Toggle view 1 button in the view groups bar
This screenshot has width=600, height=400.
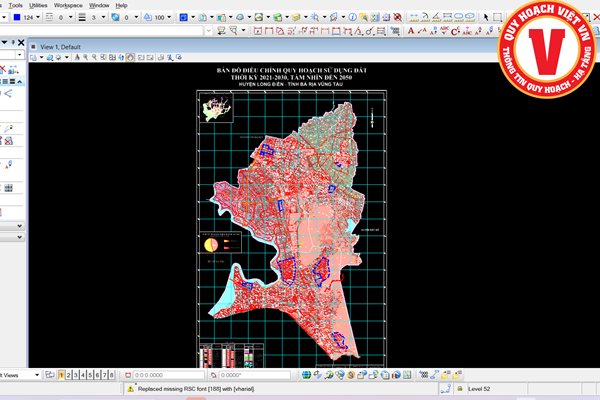[62, 374]
